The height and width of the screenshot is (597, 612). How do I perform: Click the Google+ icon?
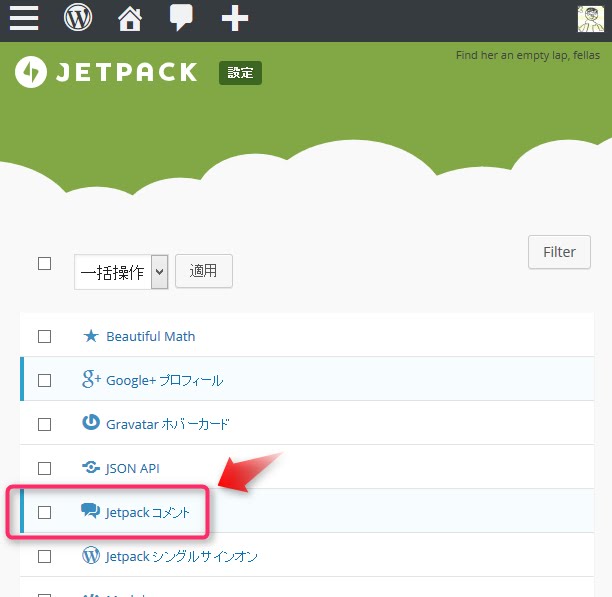91,379
